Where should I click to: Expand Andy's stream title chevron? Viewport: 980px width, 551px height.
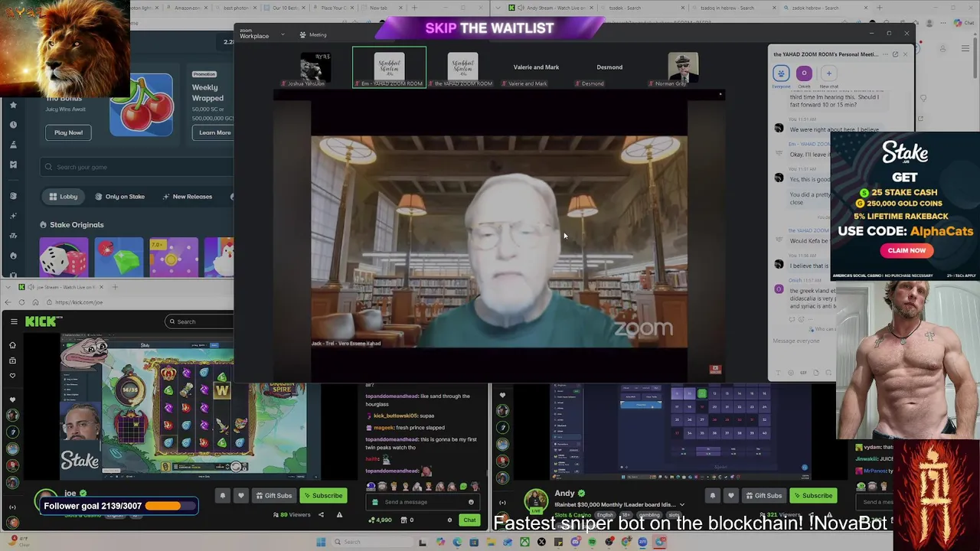681,505
